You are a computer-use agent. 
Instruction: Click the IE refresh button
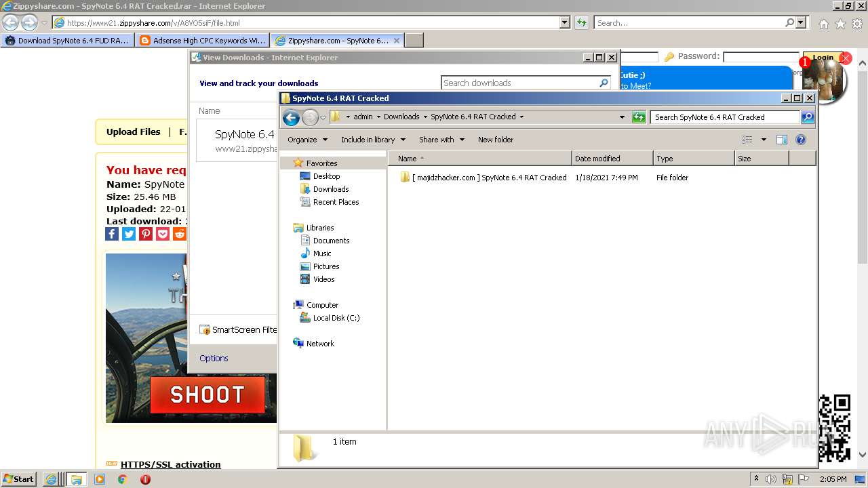[581, 23]
